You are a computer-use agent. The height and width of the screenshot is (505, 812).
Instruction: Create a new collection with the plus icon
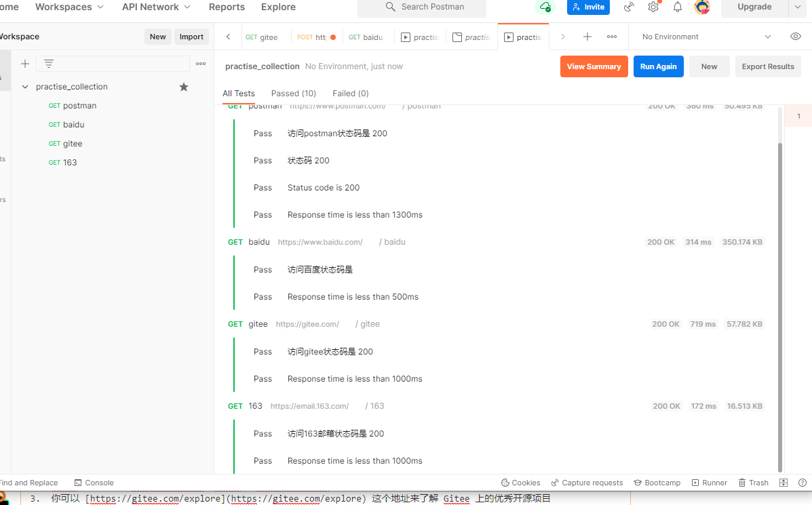(25, 64)
